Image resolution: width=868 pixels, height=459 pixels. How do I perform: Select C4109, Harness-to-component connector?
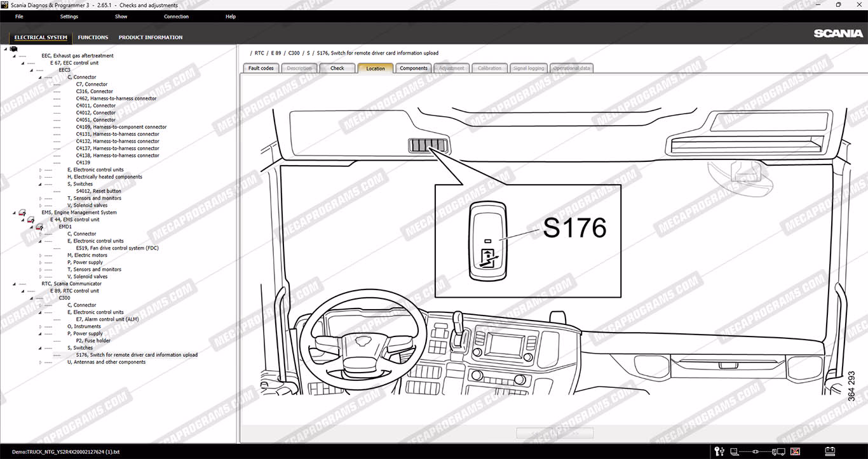coord(121,127)
